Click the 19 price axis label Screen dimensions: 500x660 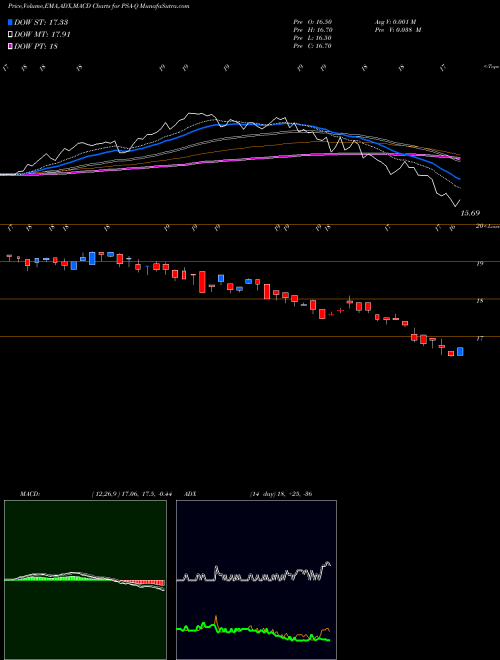click(479, 264)
